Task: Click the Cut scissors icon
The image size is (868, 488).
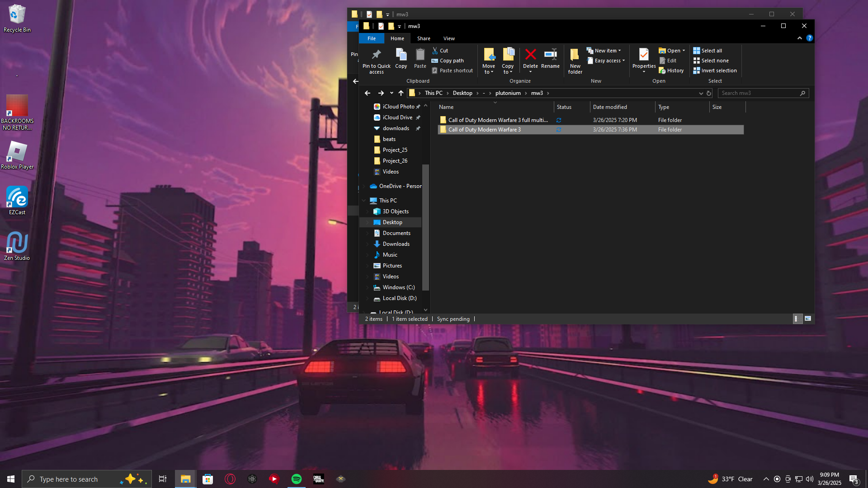Action: click(435, 51)
